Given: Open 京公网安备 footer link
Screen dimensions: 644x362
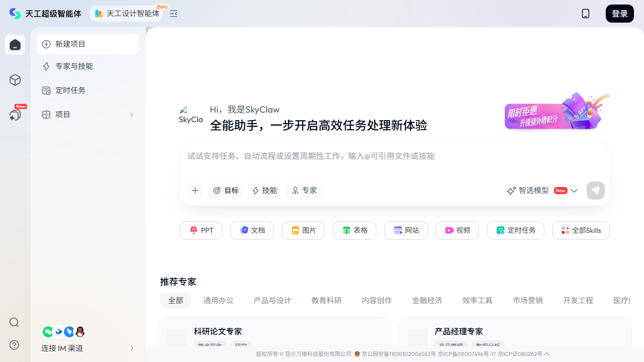Looking at the screenshot, I should click(395, 354).
